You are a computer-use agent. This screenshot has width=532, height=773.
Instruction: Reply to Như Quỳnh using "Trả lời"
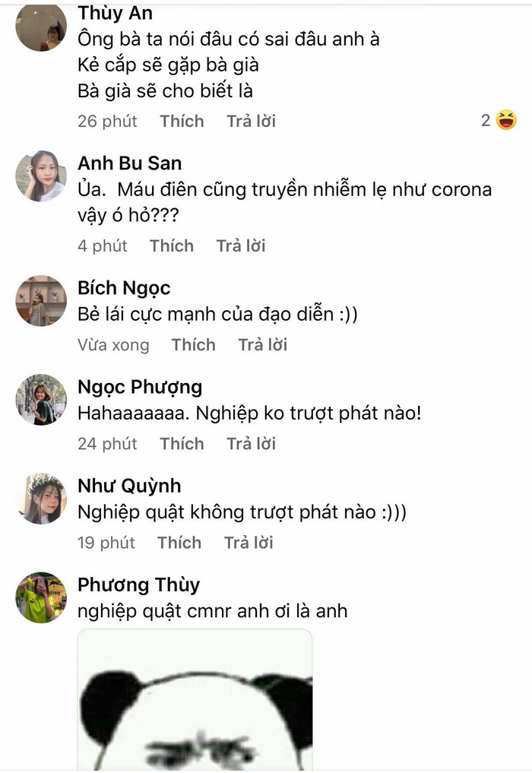tap(247, 543)
